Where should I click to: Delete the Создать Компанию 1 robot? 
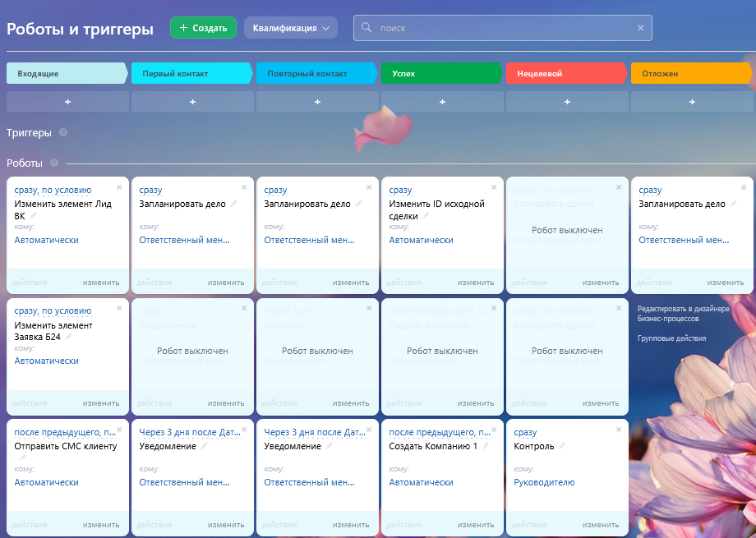494,430
